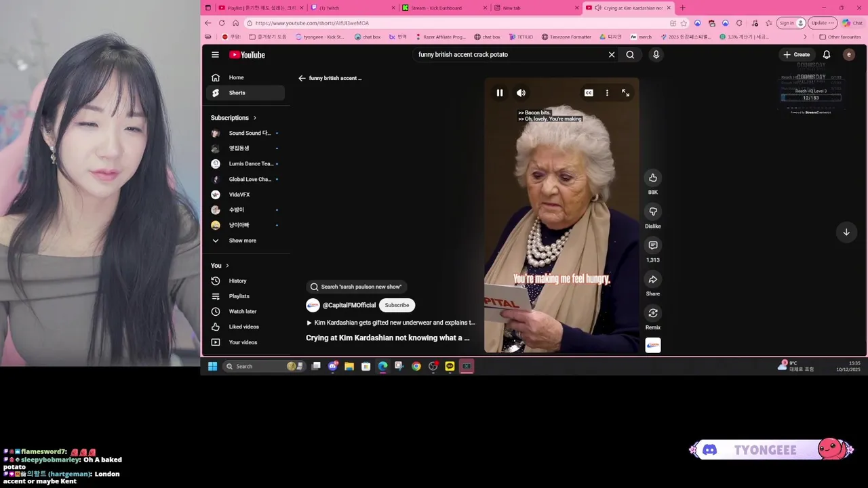Select Home in the sidebar
The height and width of the screenshot is (488, 868).
click(x=245, y=77)
